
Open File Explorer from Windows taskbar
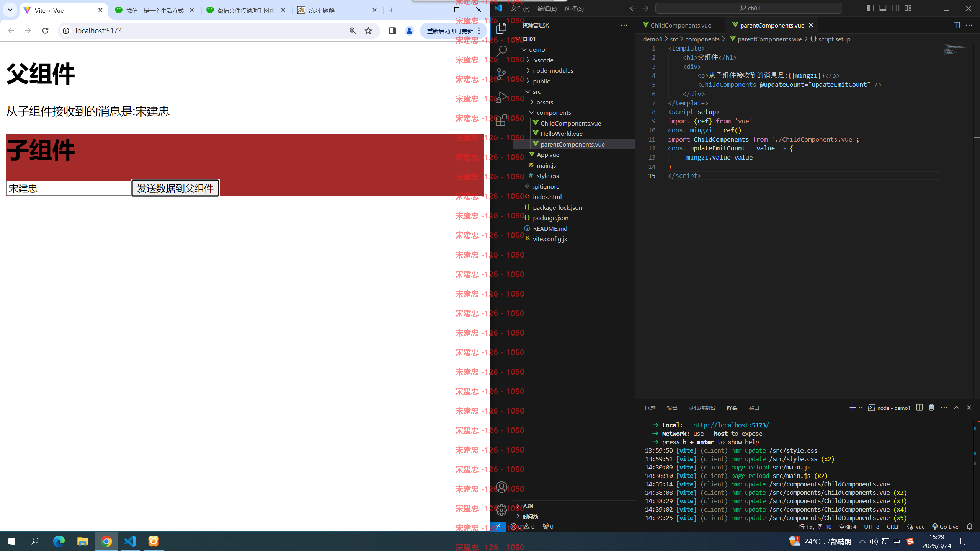pos(83,541)
